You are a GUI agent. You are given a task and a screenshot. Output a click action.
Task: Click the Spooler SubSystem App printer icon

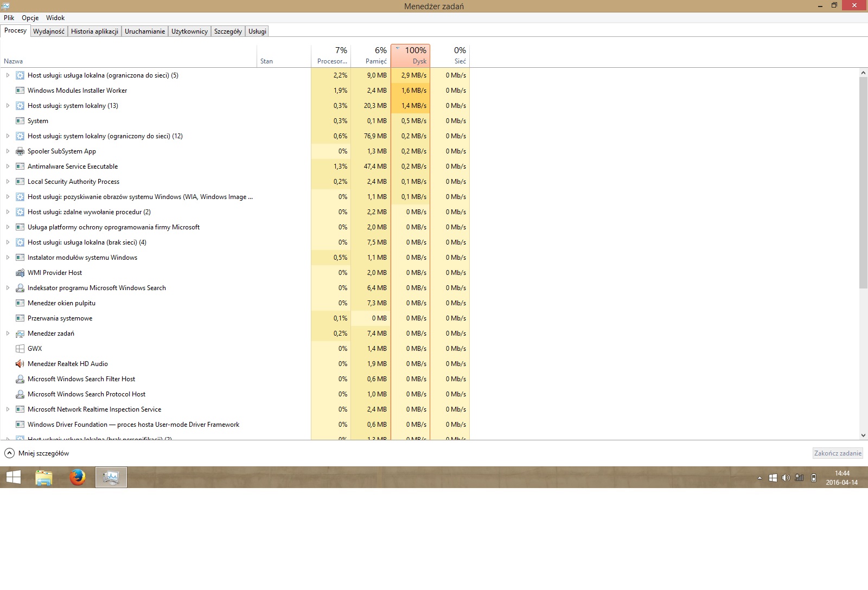point(20,151)
